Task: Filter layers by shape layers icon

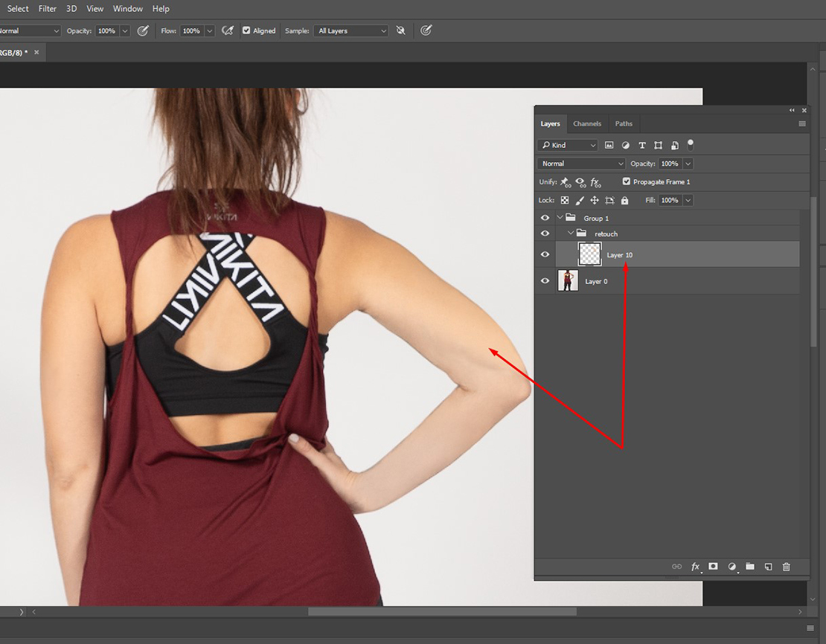Action: tap(658, 145)
